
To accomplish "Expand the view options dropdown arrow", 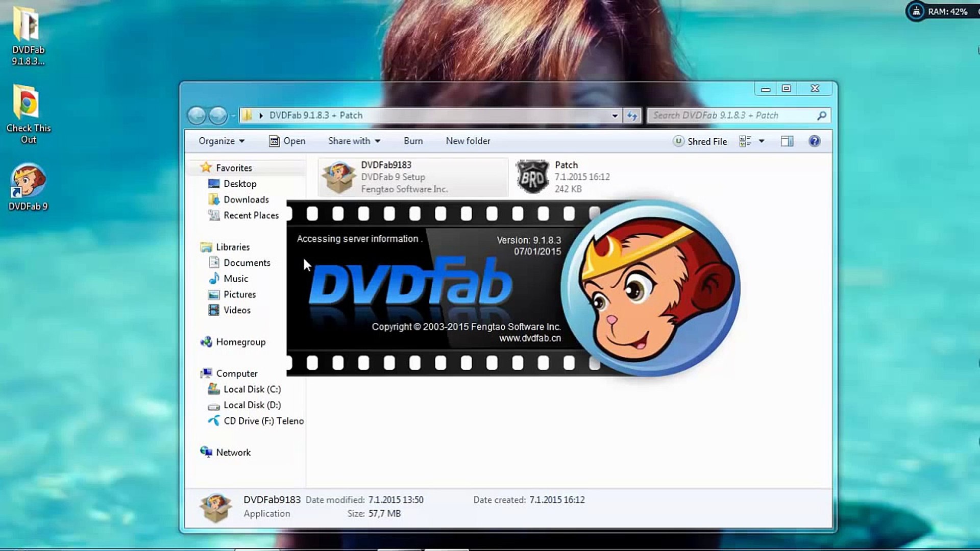I will coord(762,141).
